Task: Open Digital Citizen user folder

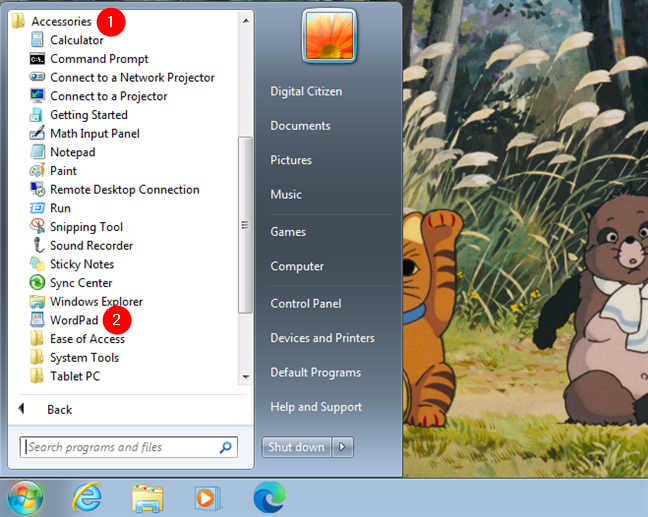Action: (306, 91)
